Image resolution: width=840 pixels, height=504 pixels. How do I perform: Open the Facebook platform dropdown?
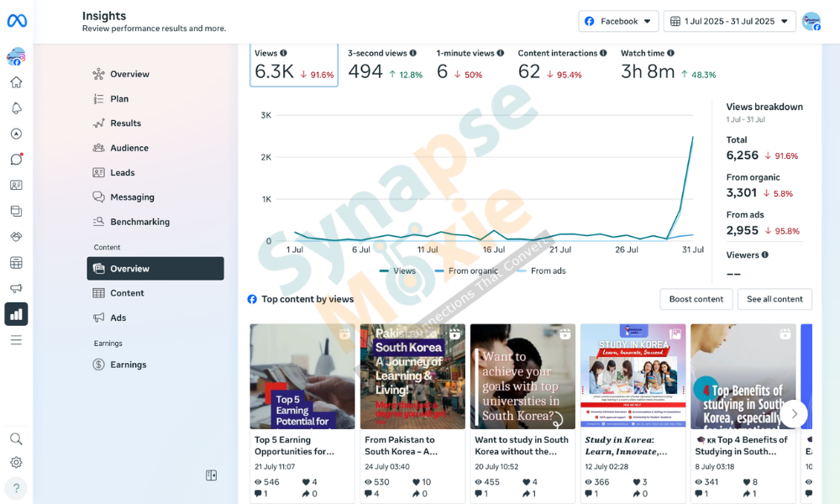(x=618, y=21)
